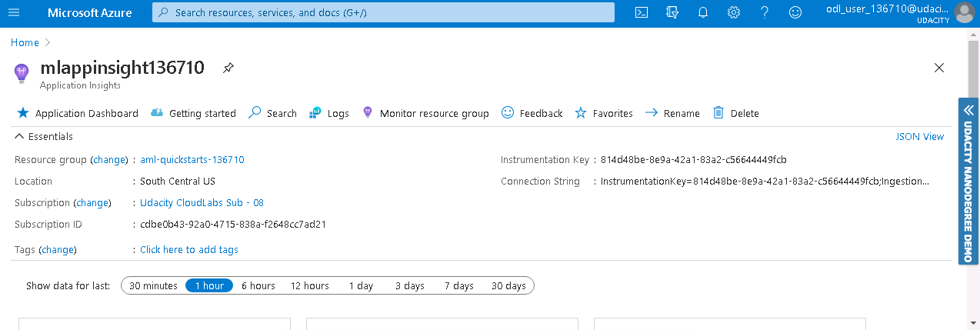Image resolution: width=980 pixels, height=330 pixels.
Task: Open Logs
Action: pyautogui.click(x=328, y=113)
